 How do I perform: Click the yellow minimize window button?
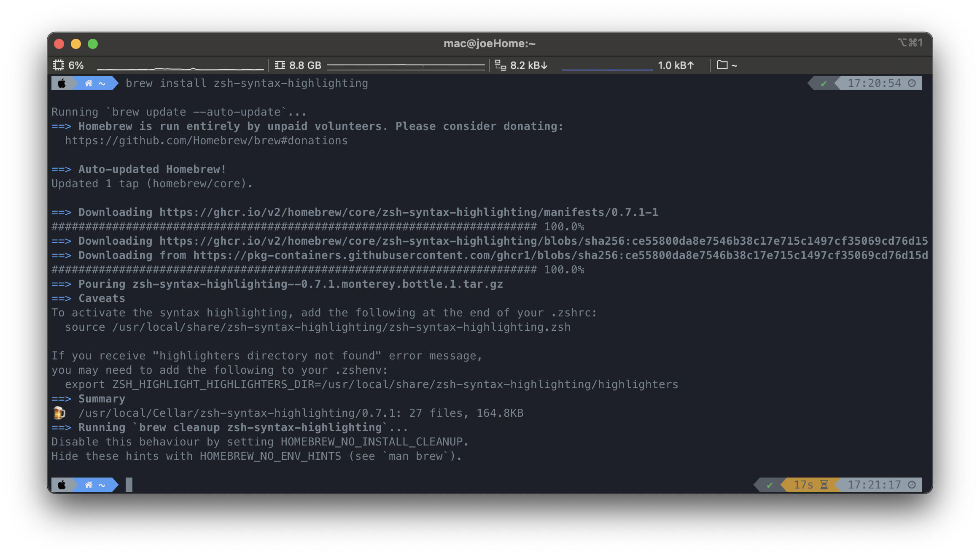76,44
